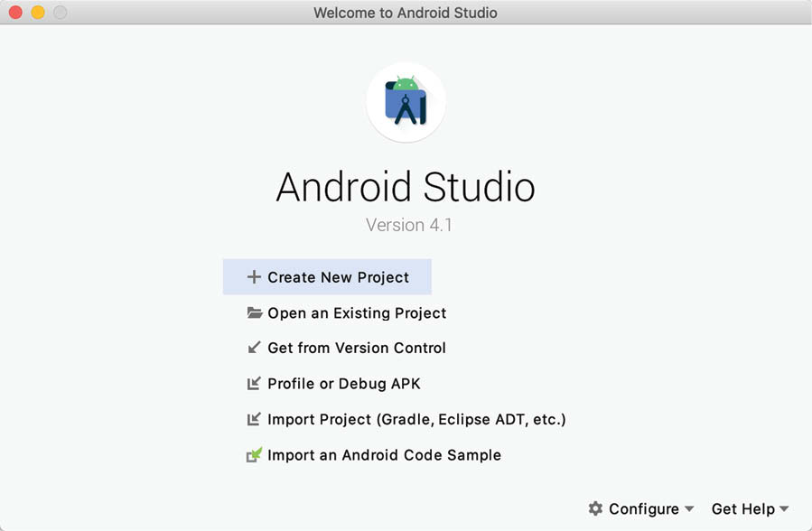Click the Welcome to Android Studio title
Image resolution: width=812 pixels, height=531 pixels.
[406, 13]
